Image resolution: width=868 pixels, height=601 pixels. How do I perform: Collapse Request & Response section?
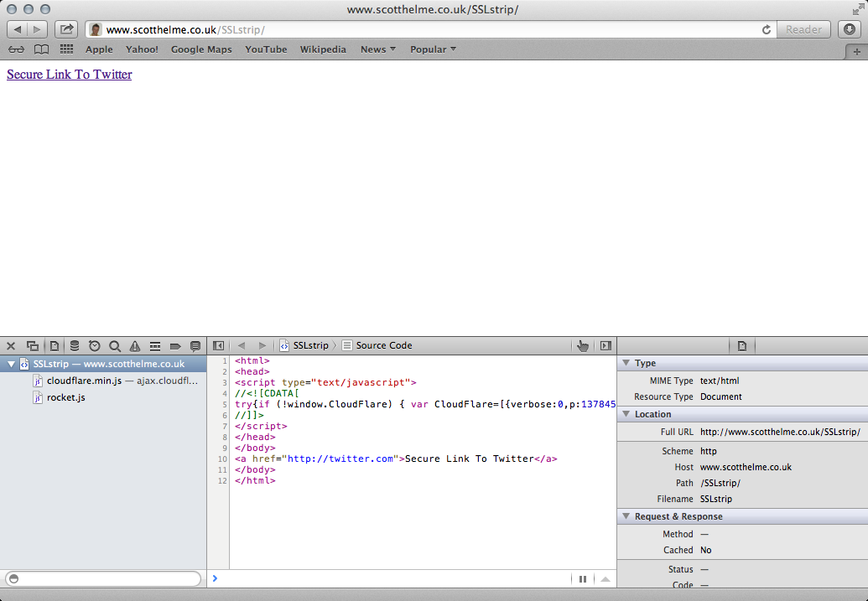[626, 516]
